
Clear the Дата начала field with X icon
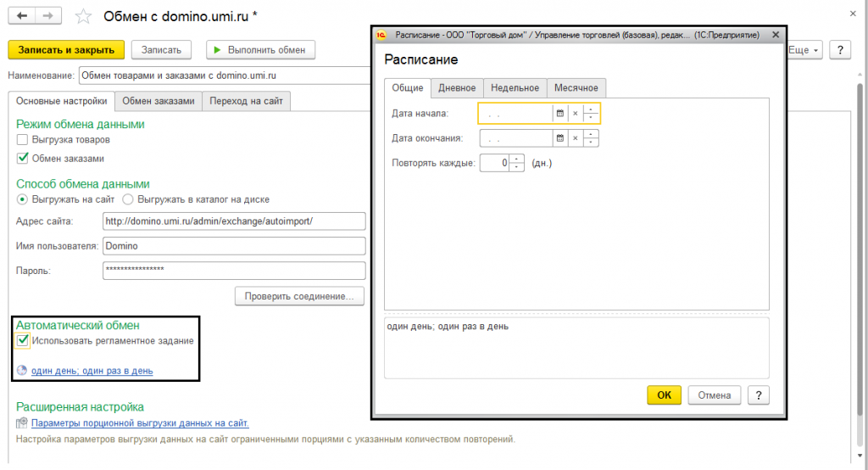tap(576, 113)
